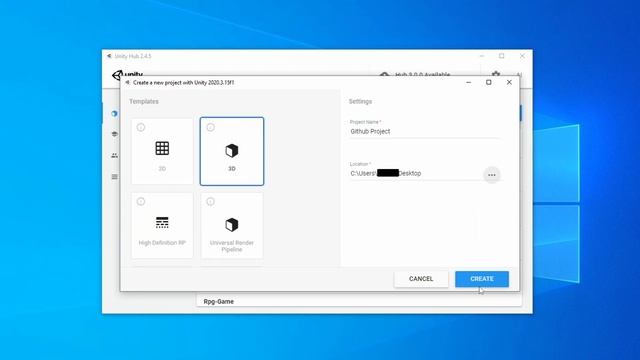The height and width of the screenshot is (360, 640).
Task: Maximize the Unity Hub window
Action: 502,56
